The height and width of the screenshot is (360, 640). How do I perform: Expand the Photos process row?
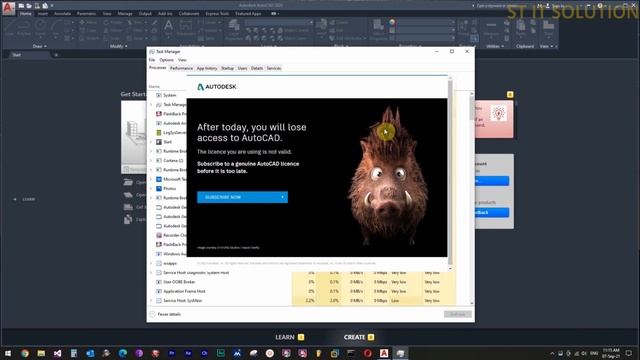click(x=151, y=189)
